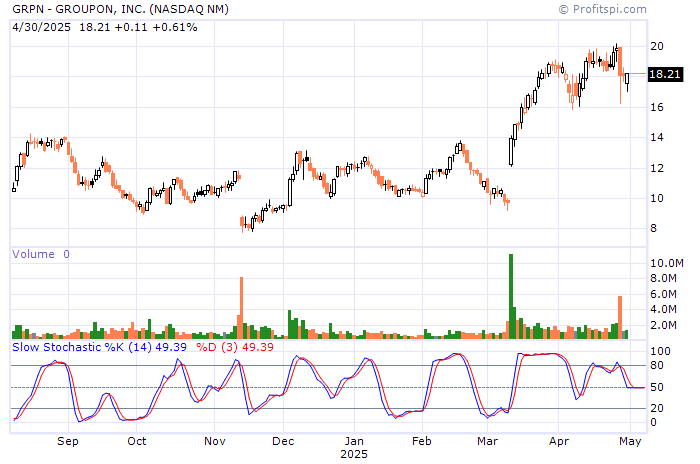
Task: Click the Oct month label on axis
Action: (x=137, y=441)
